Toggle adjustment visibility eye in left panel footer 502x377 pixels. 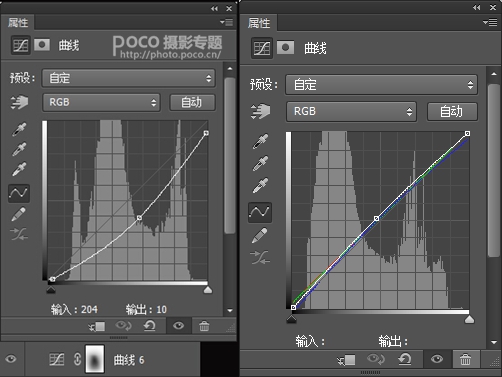click(x=178, y=325)
